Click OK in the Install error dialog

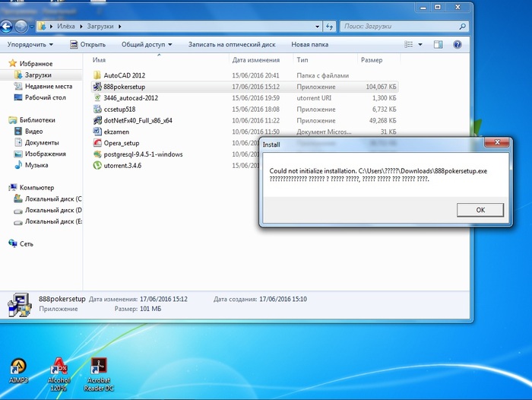pyautogui.click(x=480, y=210)
